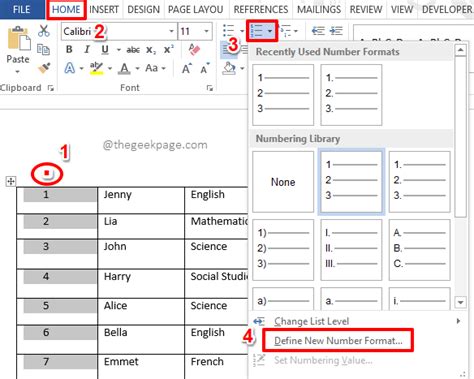Pick the Roman numeral I. II. III. format
Image resolution: width=474 pixels, height=379 pixels.
pos(351,249)
